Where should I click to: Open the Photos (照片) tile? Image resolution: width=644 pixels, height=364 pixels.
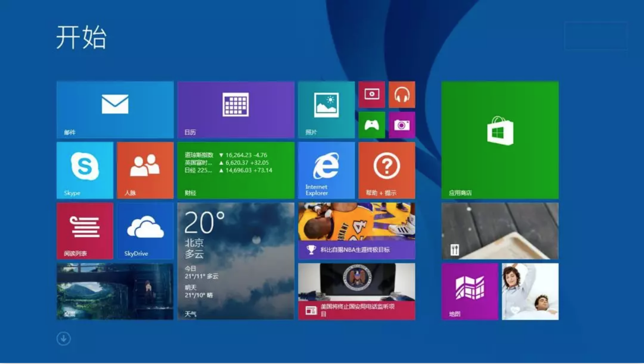[x=327, y=110]
